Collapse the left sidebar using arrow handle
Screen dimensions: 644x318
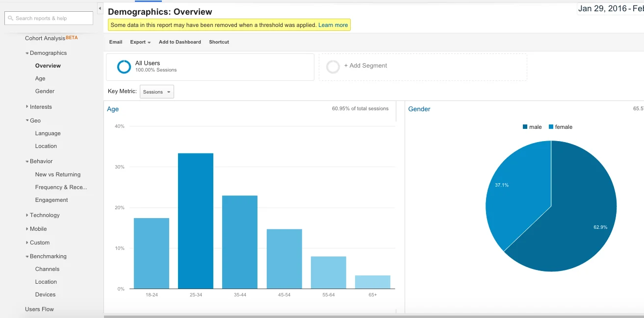(100, 8)
